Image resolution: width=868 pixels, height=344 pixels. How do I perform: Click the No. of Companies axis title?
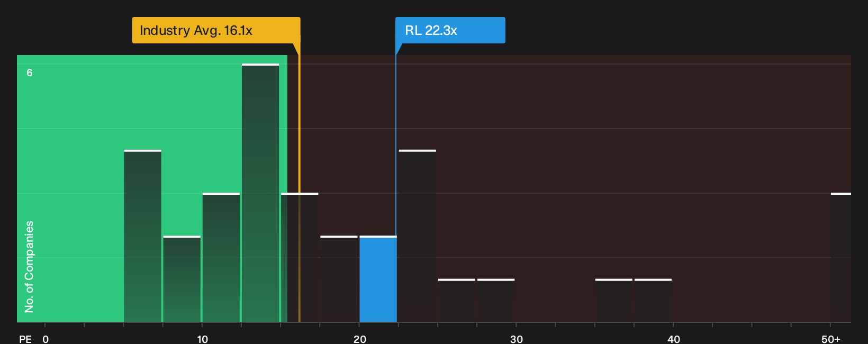click(29, 267)
